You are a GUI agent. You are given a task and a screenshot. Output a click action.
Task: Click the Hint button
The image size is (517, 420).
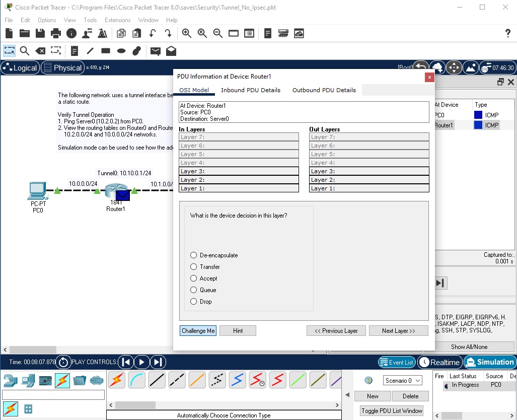(x=238, y=331)
